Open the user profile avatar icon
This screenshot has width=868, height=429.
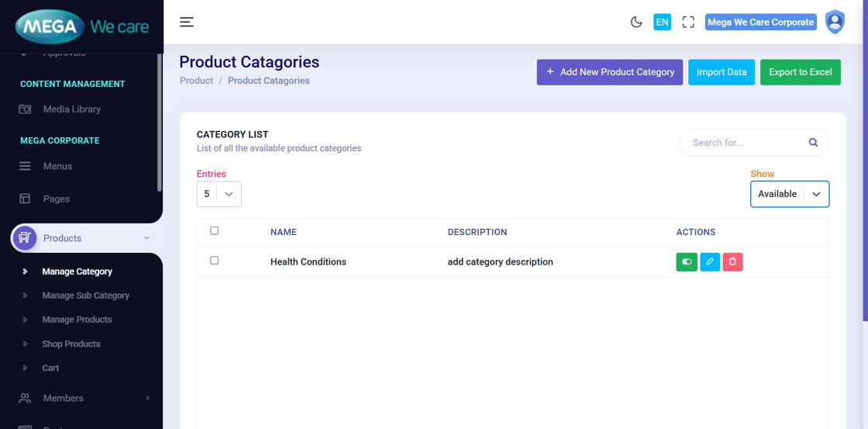coord(835,22)
